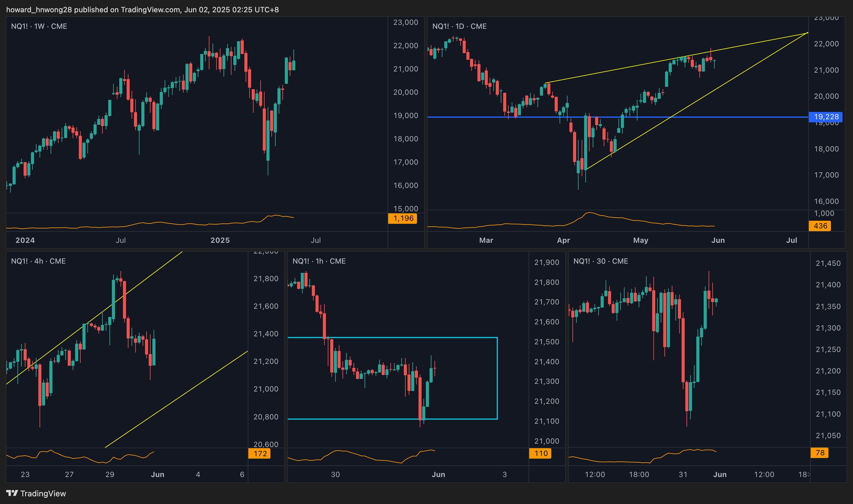Click the Apr label on daily time axis

[563, 240]
